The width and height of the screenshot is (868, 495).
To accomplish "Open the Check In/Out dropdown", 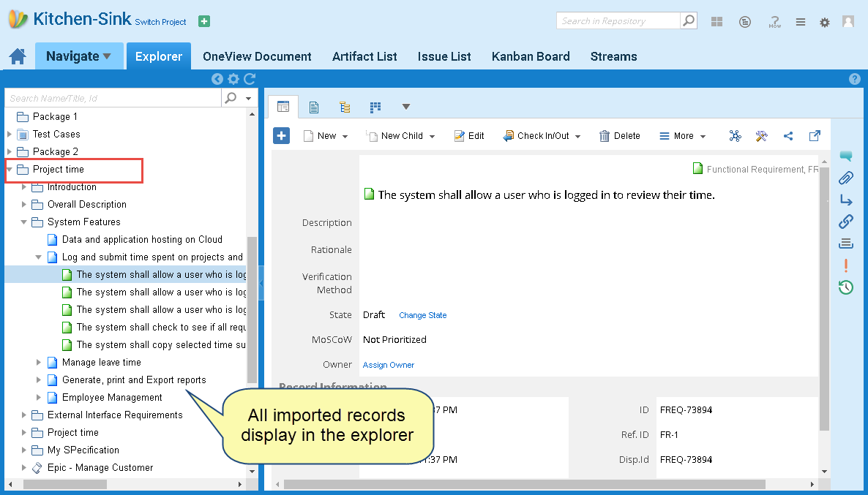I will [542, 135].
